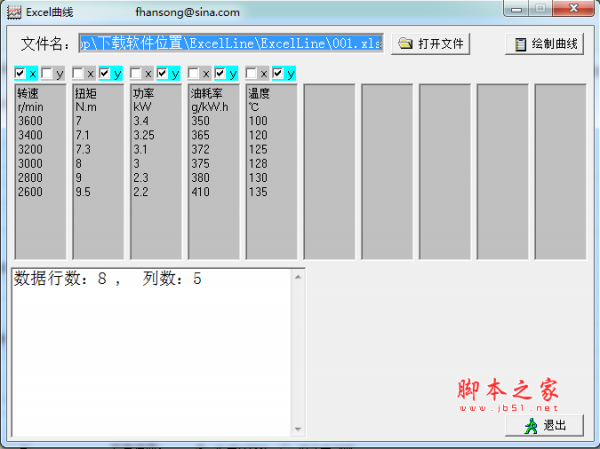
Task: Select value 7.3 in 扭矩 column
Action: point(83,149)
